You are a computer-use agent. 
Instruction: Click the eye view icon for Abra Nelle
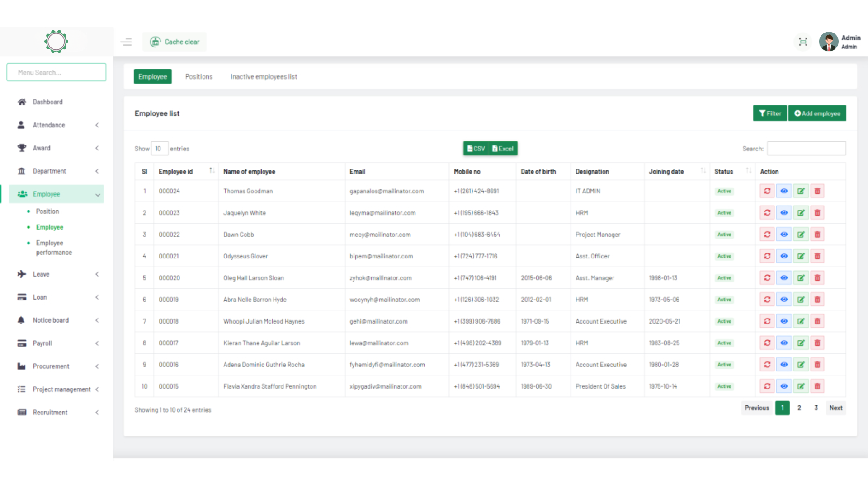pos(784,300)
